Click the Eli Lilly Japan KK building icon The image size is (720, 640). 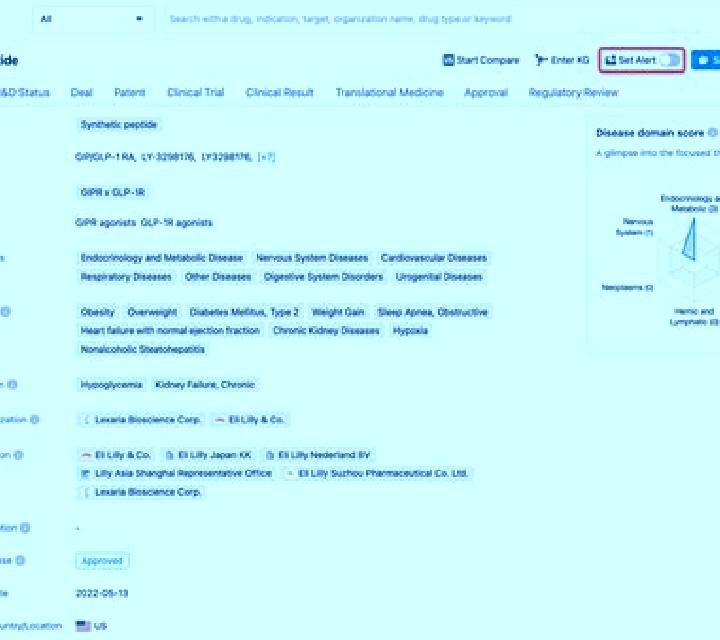coord(169,455)
